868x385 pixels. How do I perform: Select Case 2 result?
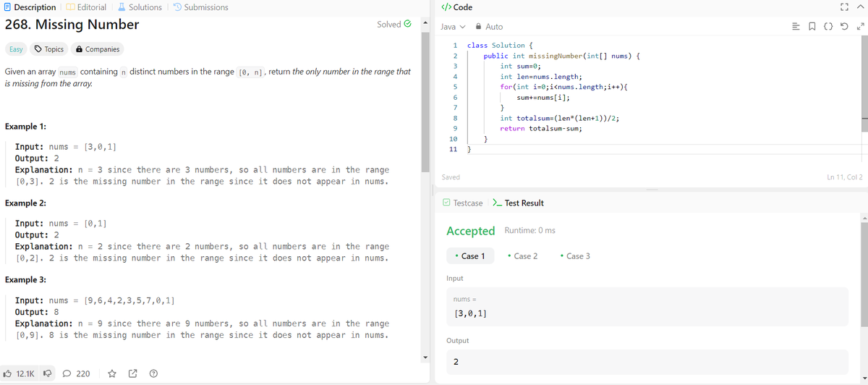pyautogui.click(x=523, y=256)
